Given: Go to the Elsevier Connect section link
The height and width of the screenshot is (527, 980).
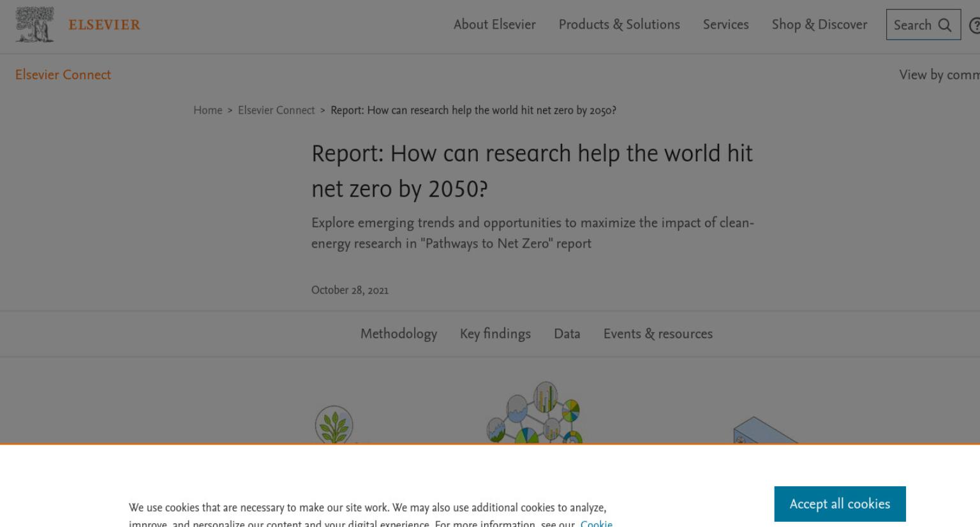Looking at the screenshot, I should (63, 75).
